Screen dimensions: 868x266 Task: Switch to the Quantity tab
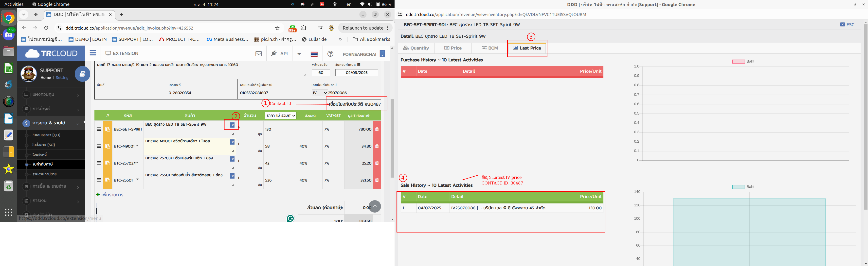click(416, 48)
